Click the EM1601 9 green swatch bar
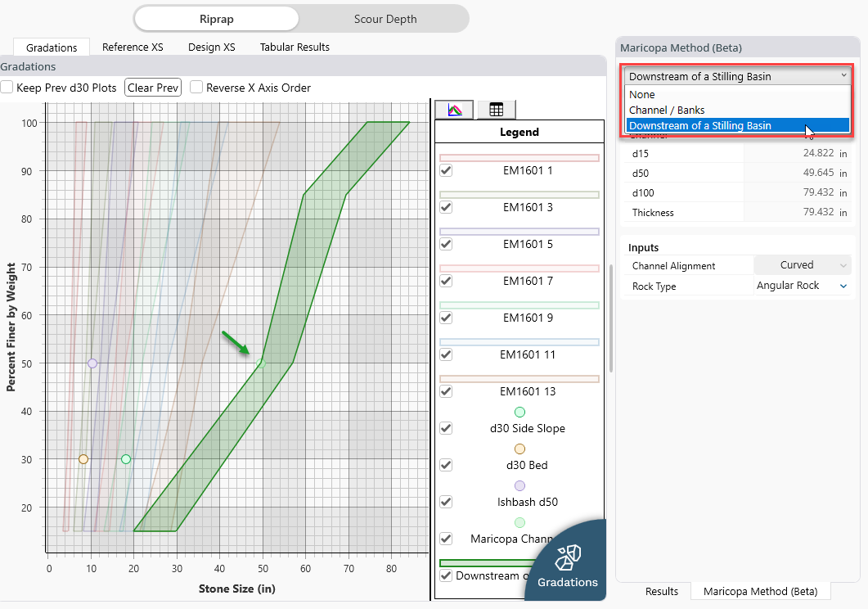Image resolution: width=868 pixels, height=609 pixels. pos(519,305)
